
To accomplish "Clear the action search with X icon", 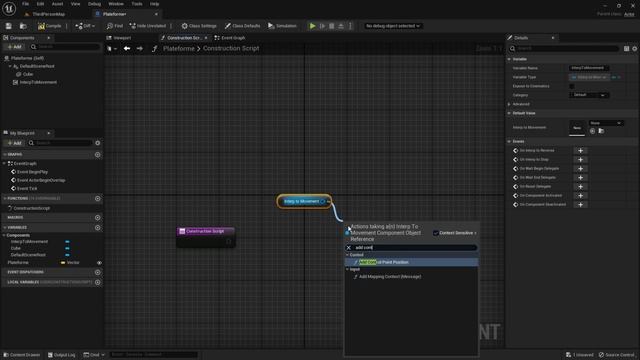I will coord(349,247).
